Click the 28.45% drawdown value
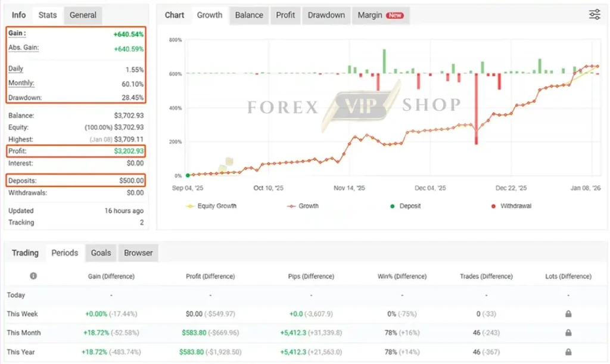This screenshot has width=610, height=364. click(133, 98)
